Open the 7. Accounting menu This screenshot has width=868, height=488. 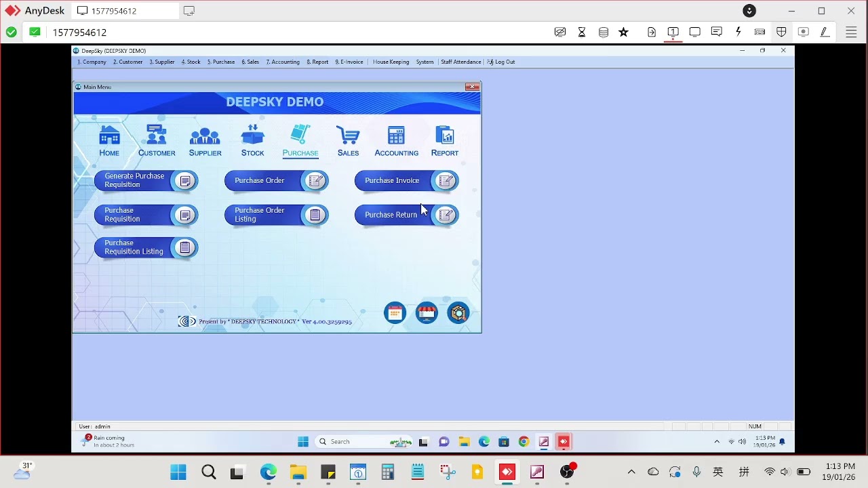[283, 62]
